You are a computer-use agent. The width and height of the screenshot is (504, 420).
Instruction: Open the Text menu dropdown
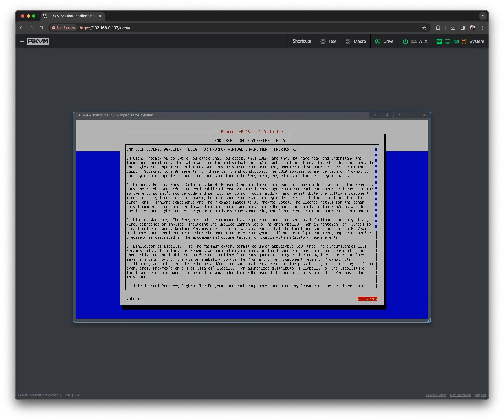pos(328,41)
